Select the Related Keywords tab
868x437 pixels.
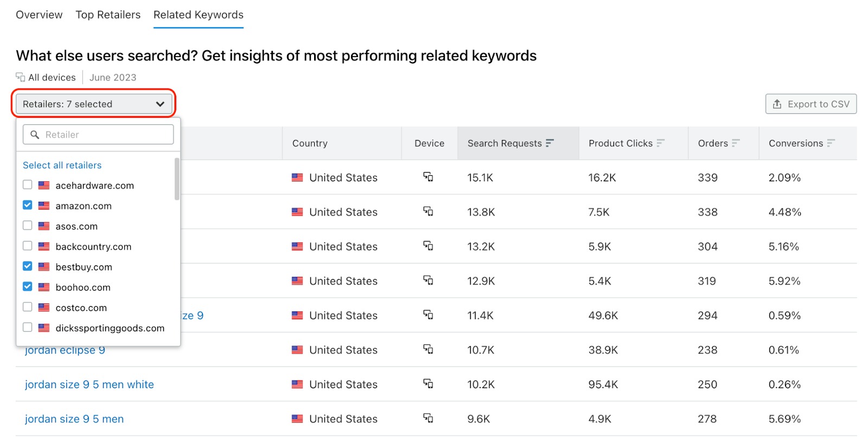pos(199,15)
